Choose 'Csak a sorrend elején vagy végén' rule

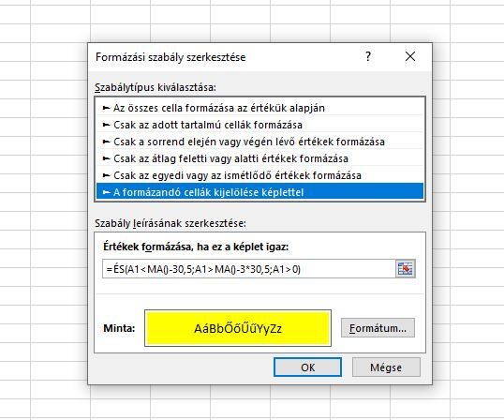[x=259, y=142]
